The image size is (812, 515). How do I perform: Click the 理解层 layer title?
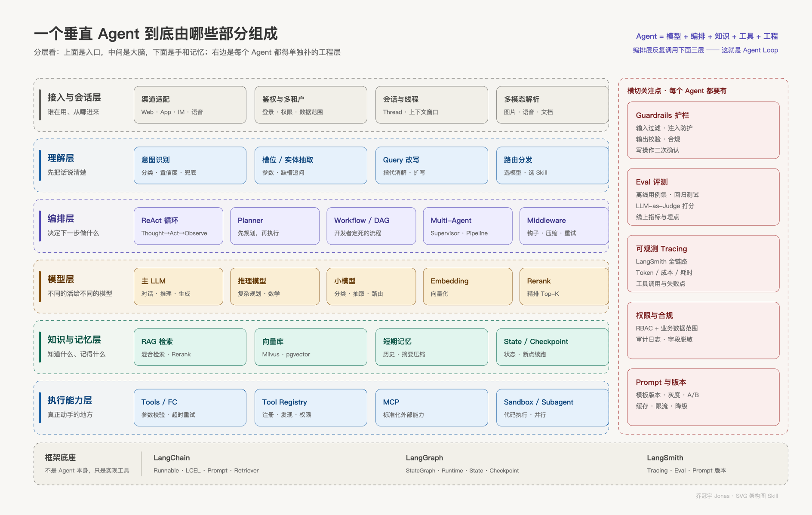(x=61, y=158)
